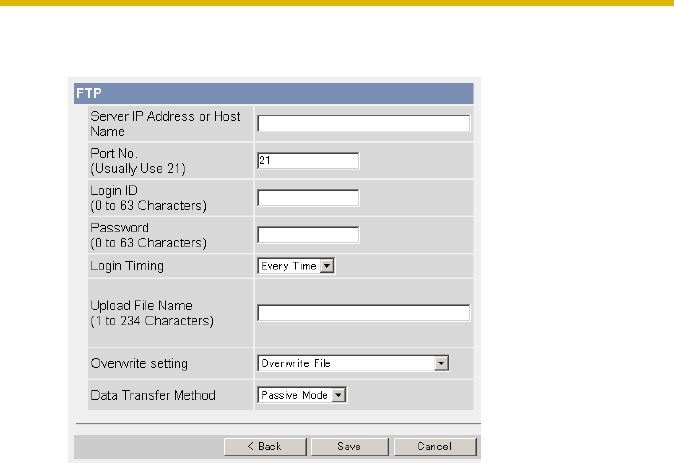The image size is (674, 463).
Task: Click the Upload File Name field
Action: pyautogui.click(x=363, y=313)
